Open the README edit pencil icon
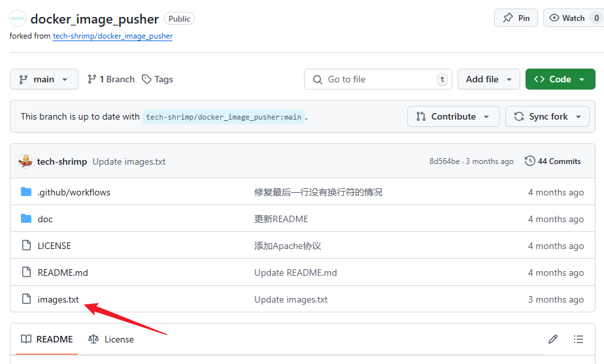604x364 pixels. point(553,339)
